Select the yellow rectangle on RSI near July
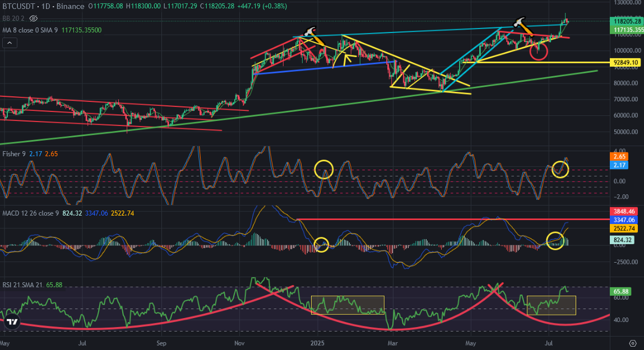 (x=551, y=305)
